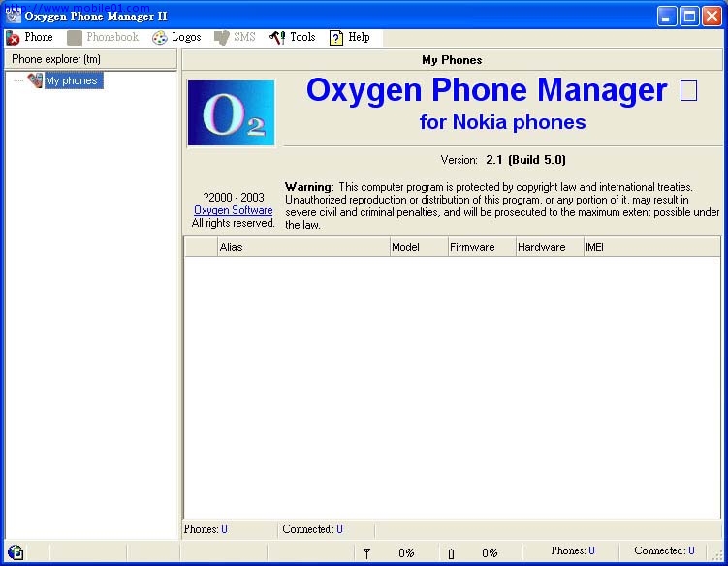Click the Help question mark icon
Viewport: 728px width, 566px height.
coord(336,38)
